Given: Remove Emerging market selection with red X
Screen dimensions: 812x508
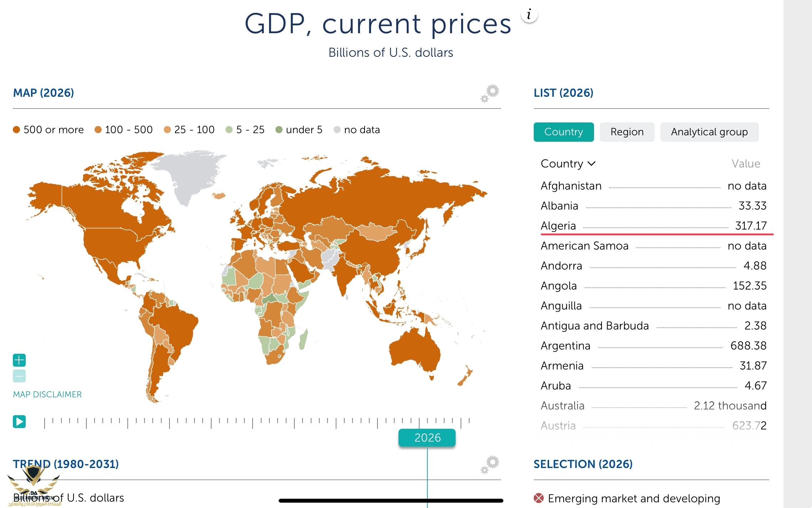Looking at the screenshot, I should [539, 498].
